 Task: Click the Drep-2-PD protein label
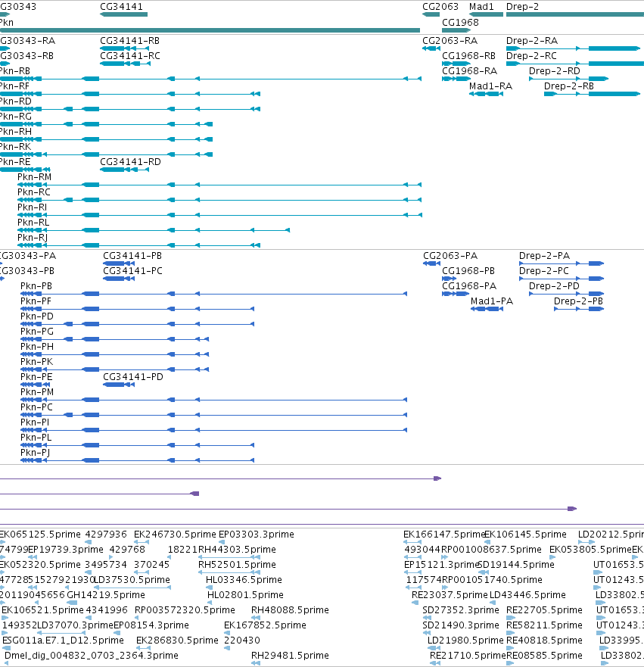click(554, 286)
